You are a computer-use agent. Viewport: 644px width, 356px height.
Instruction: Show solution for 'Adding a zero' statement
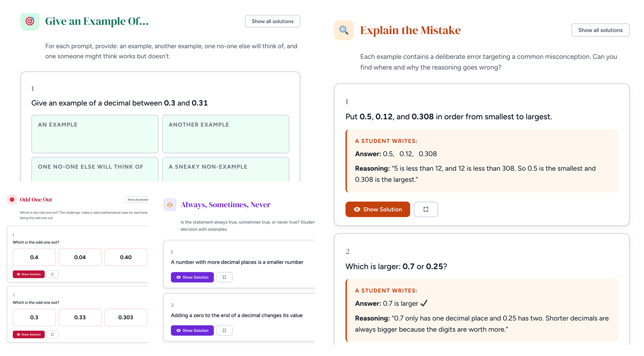pyautogui.click(x=192, y=331)
